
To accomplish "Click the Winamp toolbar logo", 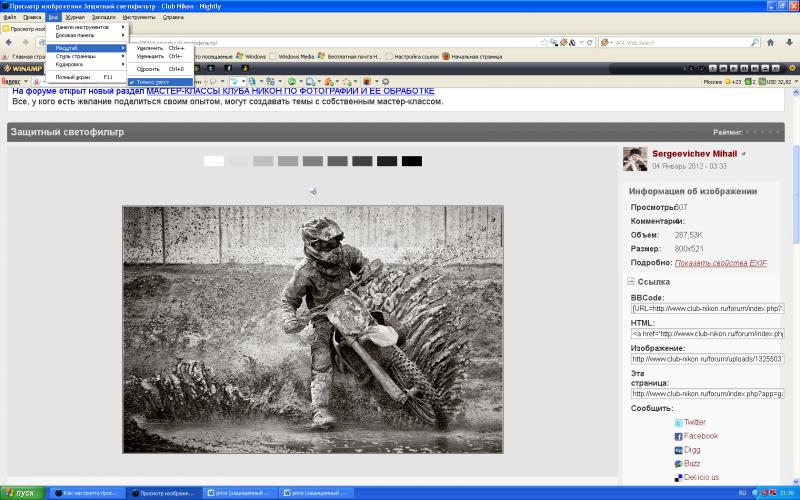I will (x=23, y=68).
